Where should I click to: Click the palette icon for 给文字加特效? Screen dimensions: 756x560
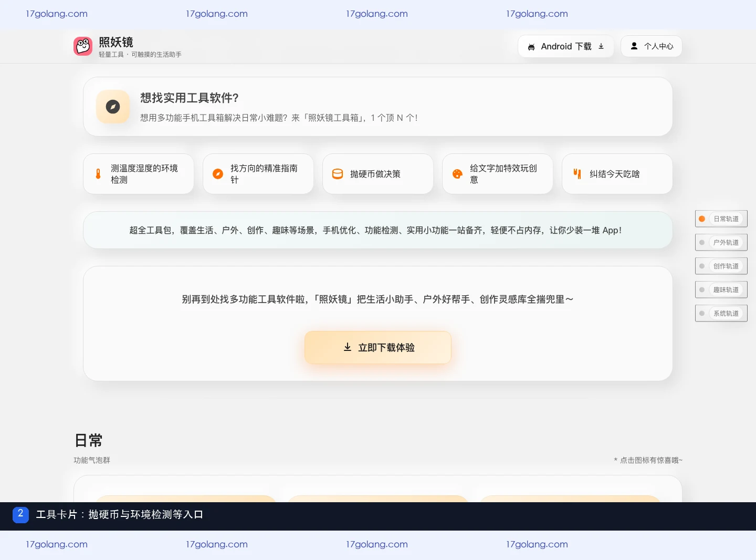pyautogui.click(x=457, y=174)
